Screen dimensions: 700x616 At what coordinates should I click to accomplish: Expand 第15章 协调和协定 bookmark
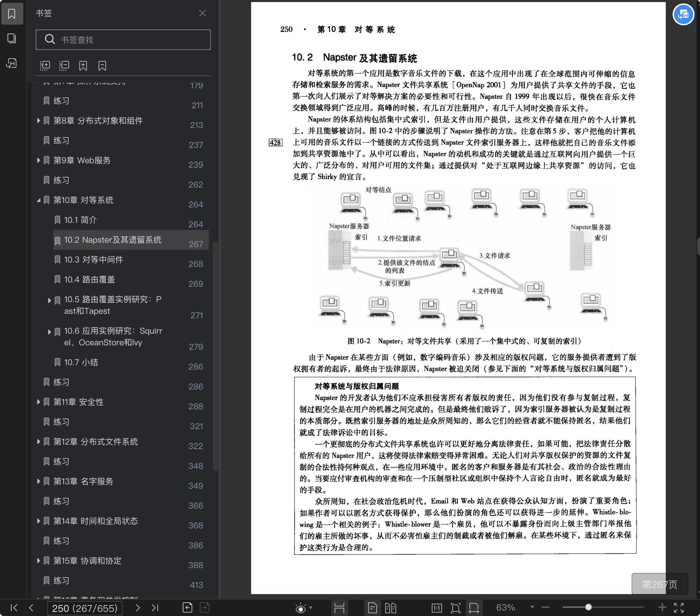pos(39,561)
